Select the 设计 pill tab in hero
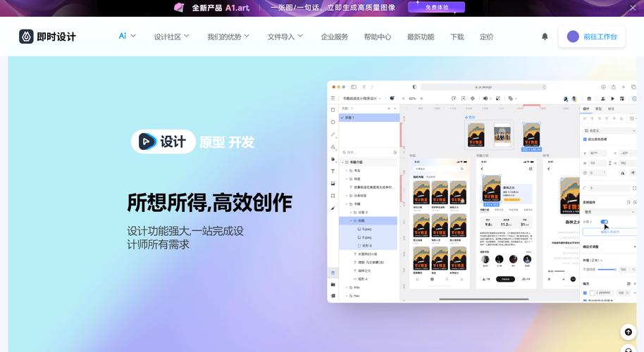The image size is (644, 352). [163, 142]
